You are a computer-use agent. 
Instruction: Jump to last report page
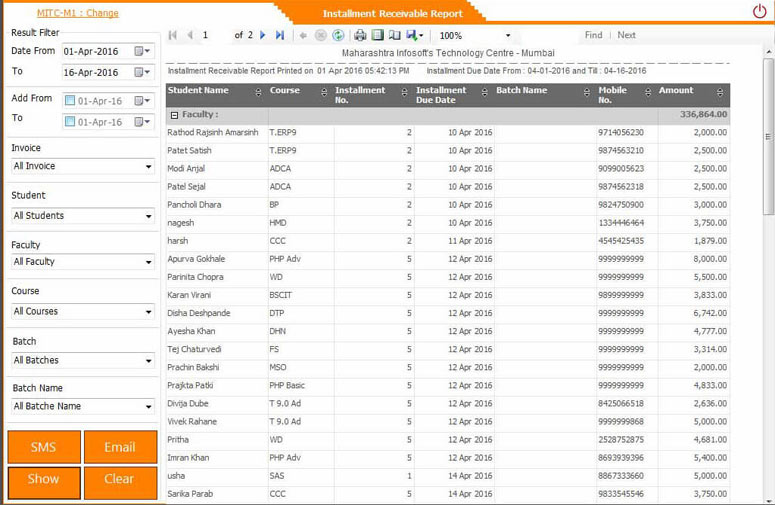(x=280, y=35)
